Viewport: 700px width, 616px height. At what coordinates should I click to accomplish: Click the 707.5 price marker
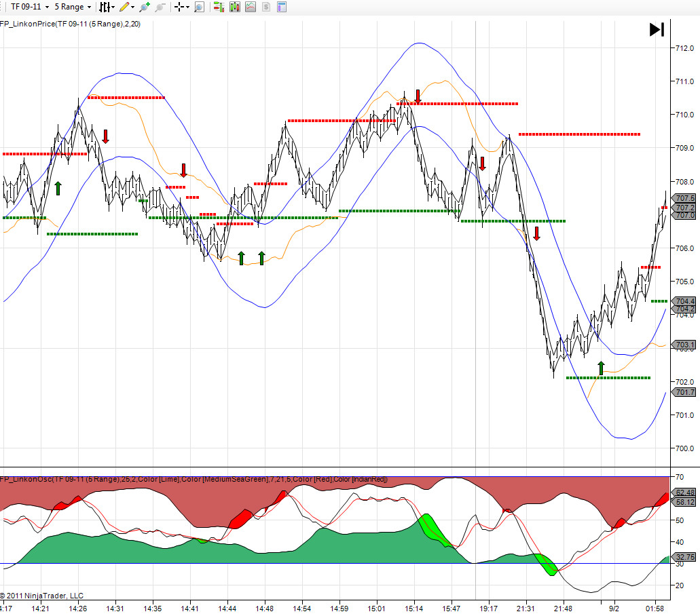pyautogui.click(x=685, y=198)
